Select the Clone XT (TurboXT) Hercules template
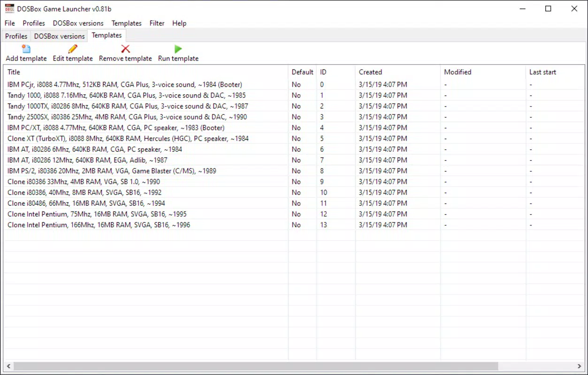The image size is (588, 375). tap(293, 138)
